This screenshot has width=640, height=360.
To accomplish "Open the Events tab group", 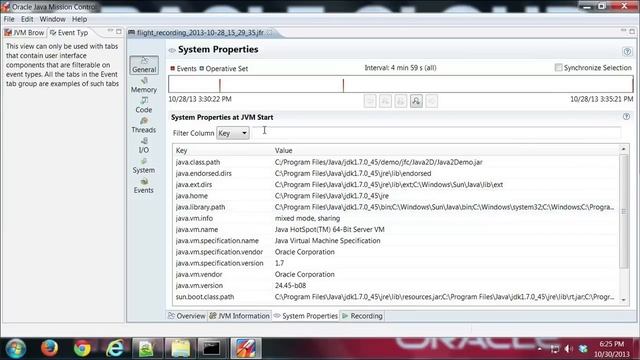I will pyautogui.click(x=144, y=186).
